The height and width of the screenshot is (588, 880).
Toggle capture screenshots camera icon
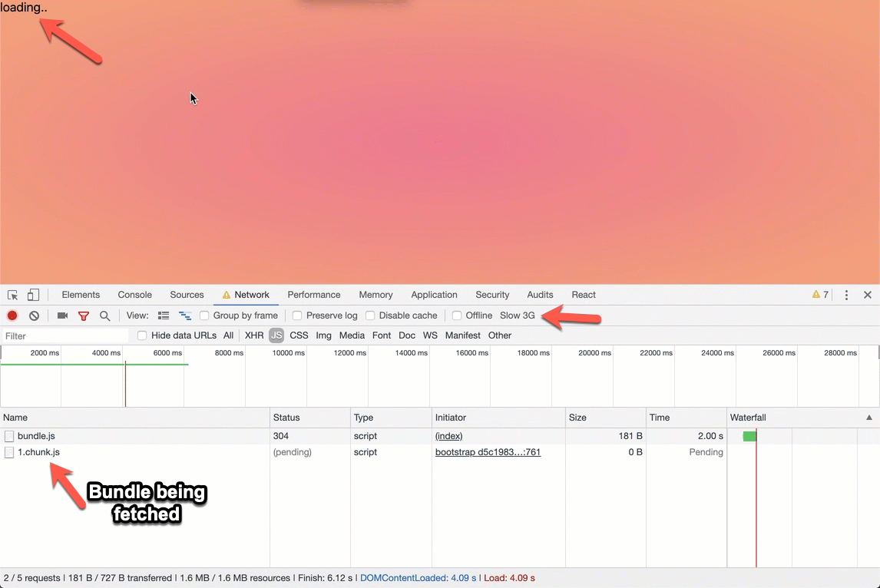[62, 315]
